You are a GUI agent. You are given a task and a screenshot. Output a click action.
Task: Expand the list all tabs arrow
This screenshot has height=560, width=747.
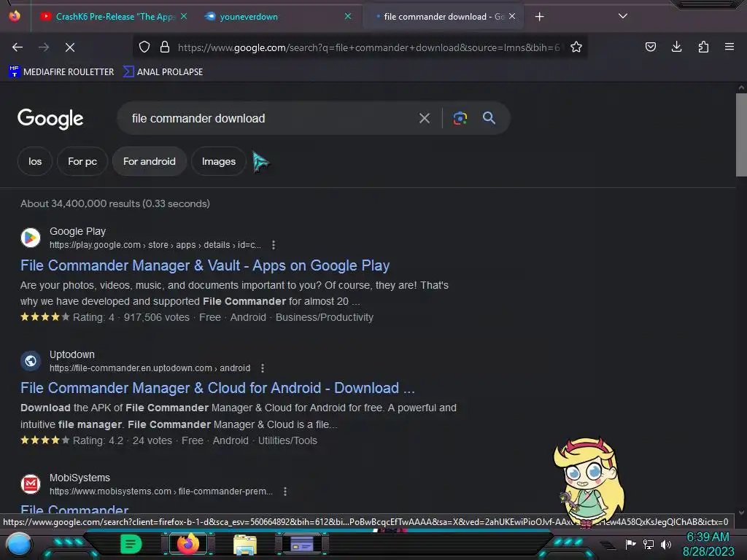coord(623,16)
